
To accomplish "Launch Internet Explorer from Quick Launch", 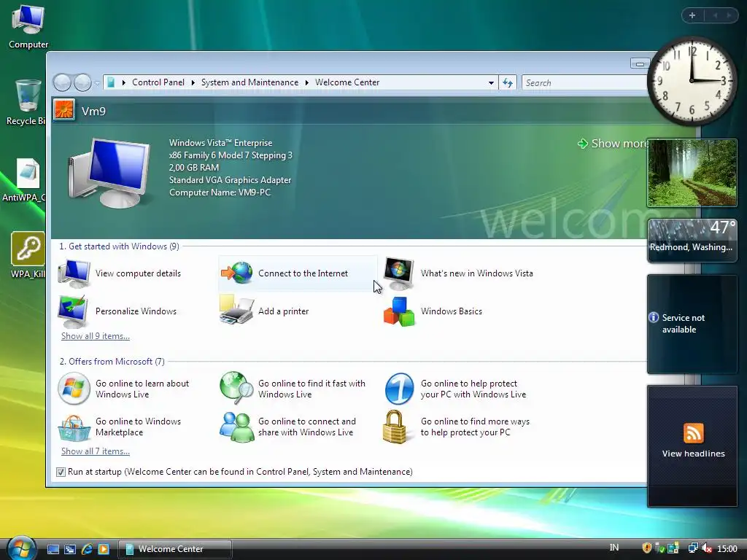I will tap(87, 549).
